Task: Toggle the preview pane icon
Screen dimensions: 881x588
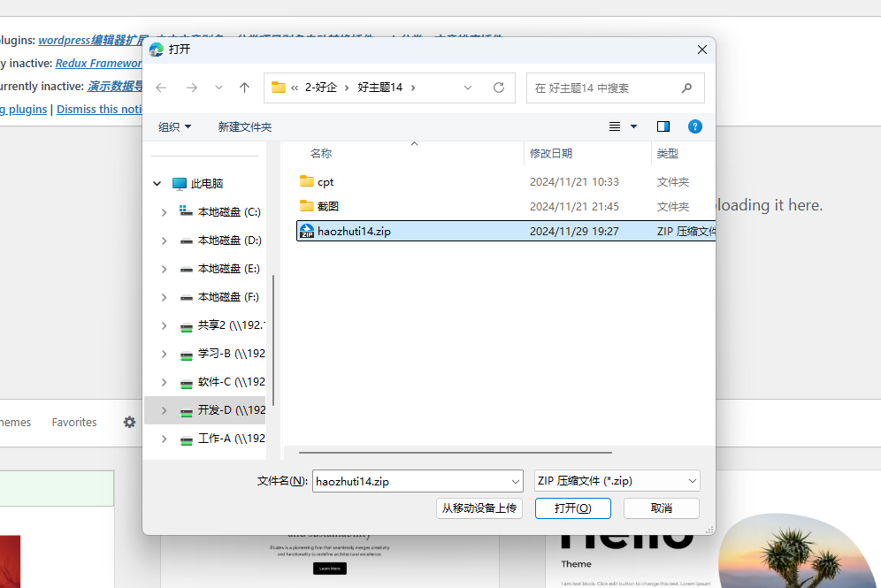Action: [x=663, y=126]
